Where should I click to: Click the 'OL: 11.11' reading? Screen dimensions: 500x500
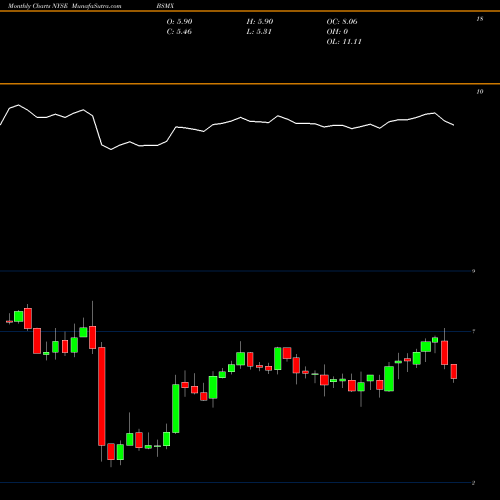coord(344,42)
